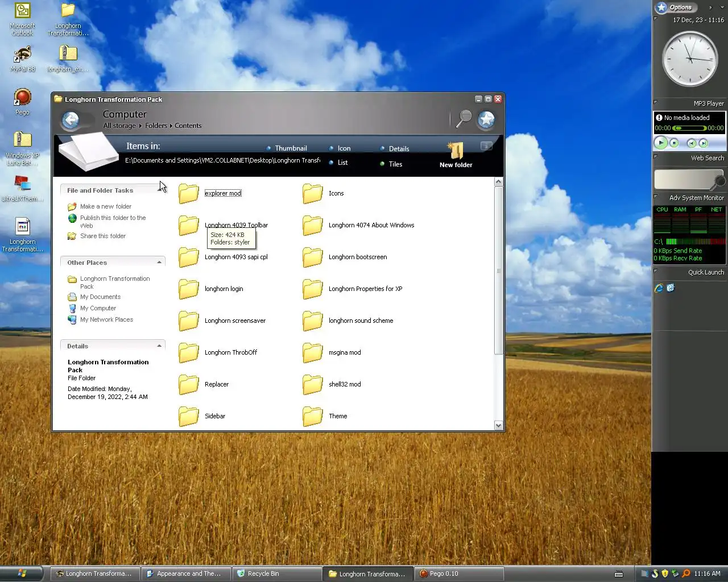728x582 pixels.
Task: Open the Longhorn 4074 About Windows folder
Action: pos(358,225)
